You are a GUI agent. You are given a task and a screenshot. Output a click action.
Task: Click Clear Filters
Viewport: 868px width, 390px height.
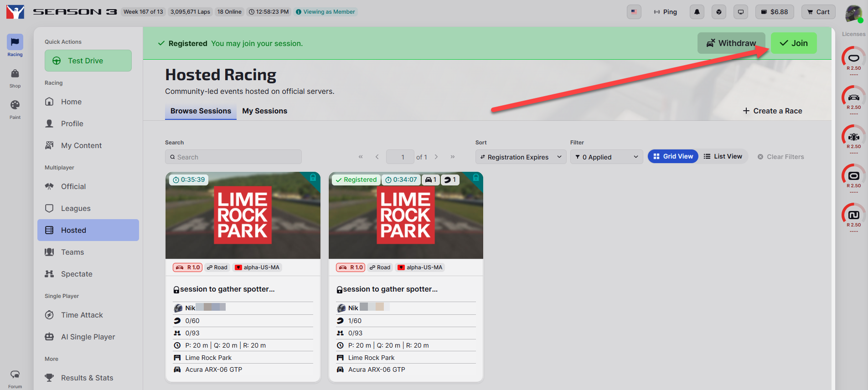(780, 157)
